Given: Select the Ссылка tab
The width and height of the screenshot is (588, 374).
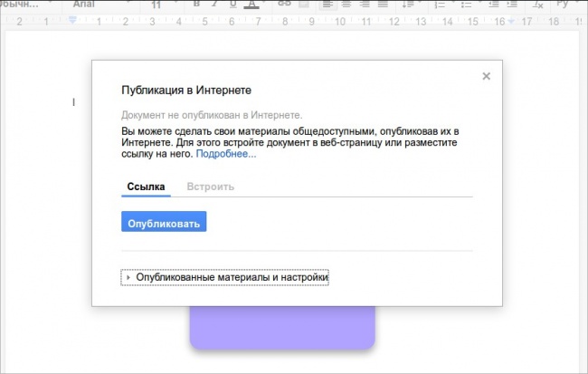Looking at the screenshot, I should coord(146,187).
